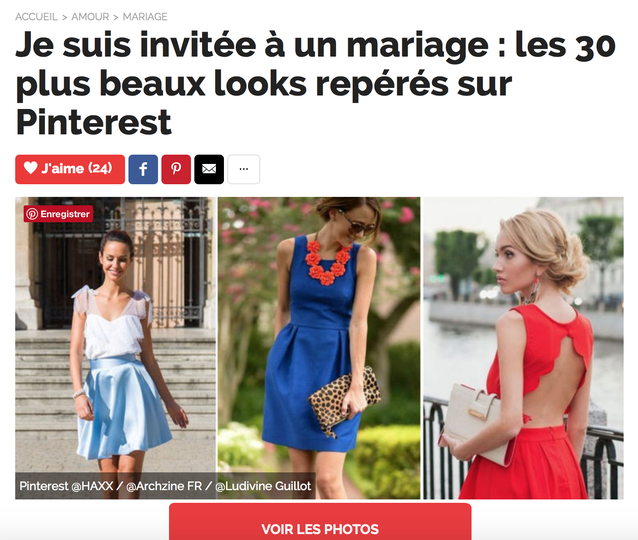Click the coral flower necklace in photo

tap(328, 262)
